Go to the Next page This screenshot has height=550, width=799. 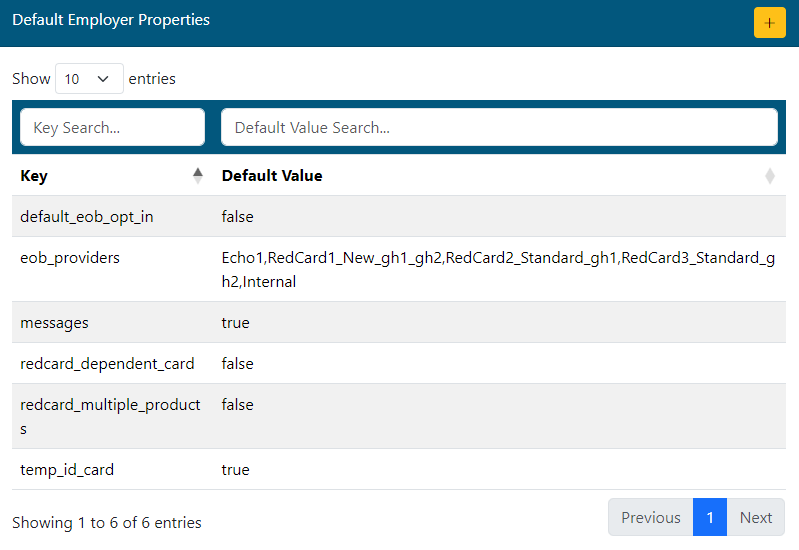tap(755, 517)
